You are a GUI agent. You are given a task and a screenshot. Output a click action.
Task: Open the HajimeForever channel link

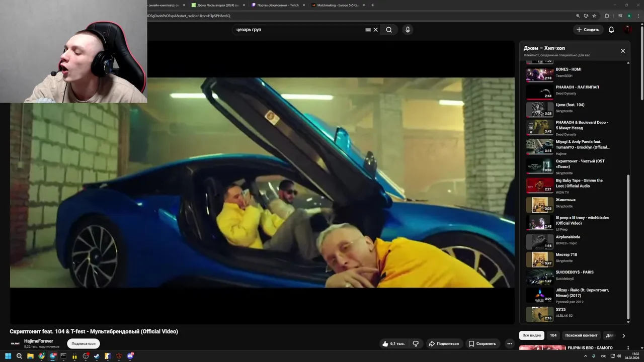39,341
